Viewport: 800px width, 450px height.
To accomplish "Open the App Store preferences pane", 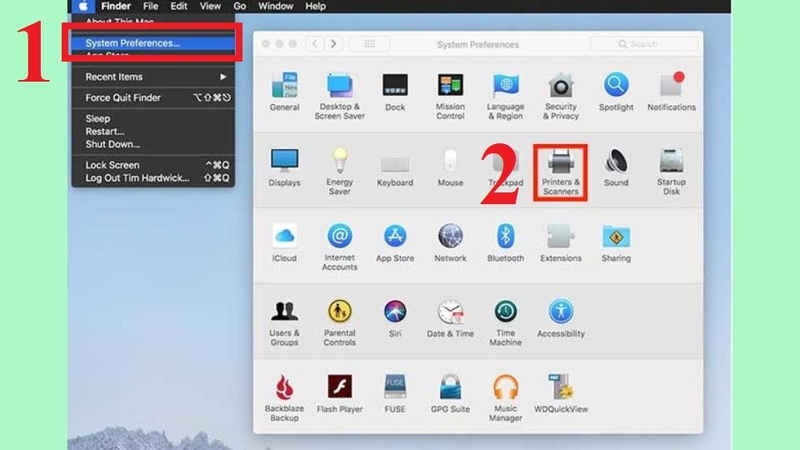I will point(395,243).
